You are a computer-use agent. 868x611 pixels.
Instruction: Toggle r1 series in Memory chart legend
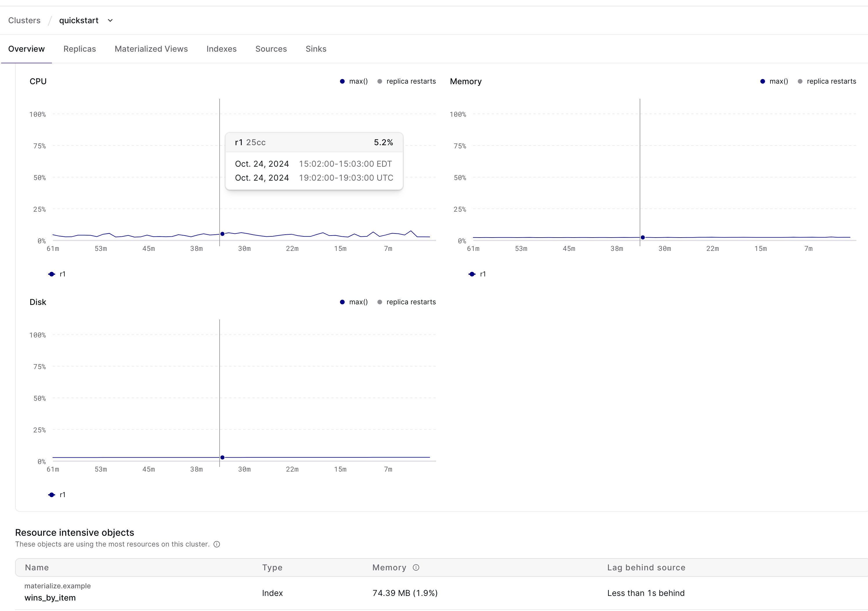477,274
